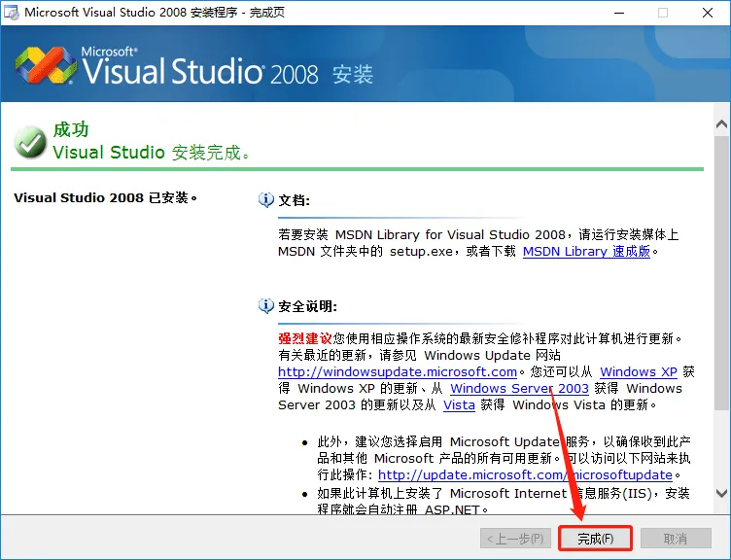
Task: Minimize the setup window
Action: tap(619, 13)
